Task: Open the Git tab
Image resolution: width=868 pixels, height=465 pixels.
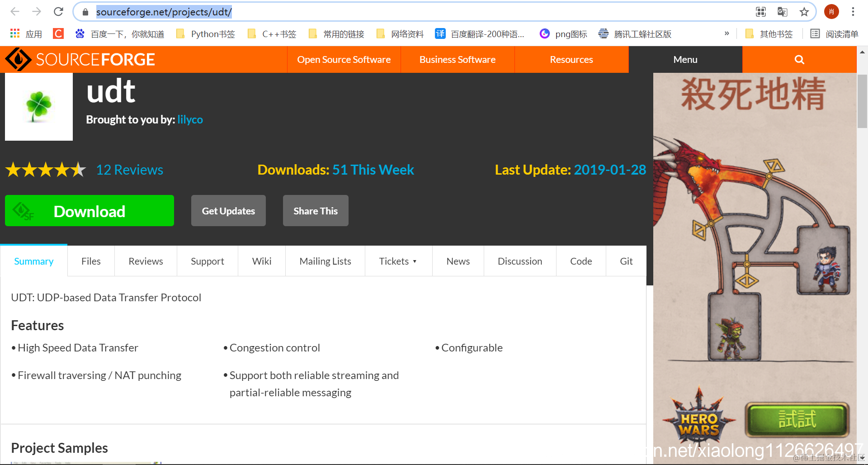Action: pos(626,261)
